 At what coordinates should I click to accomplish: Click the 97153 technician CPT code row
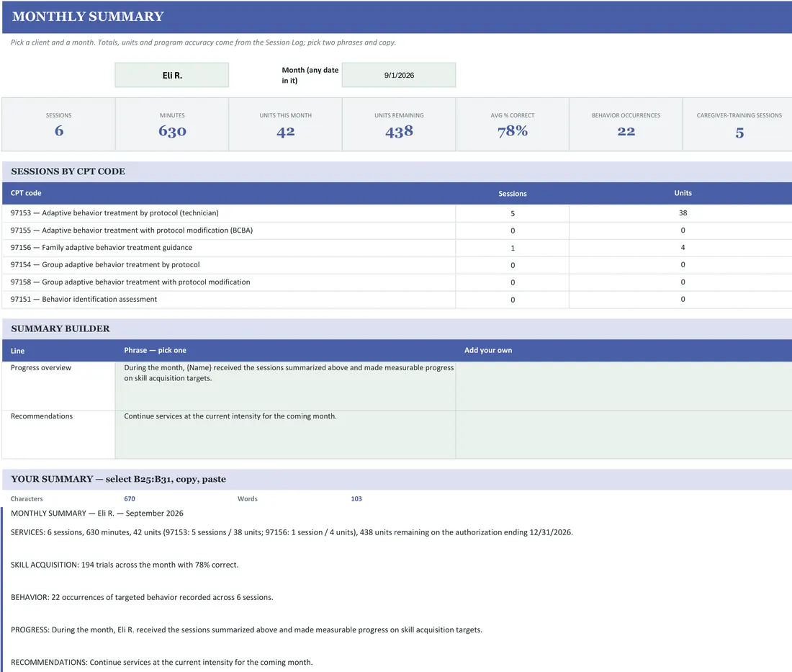(x=397, y=212)
